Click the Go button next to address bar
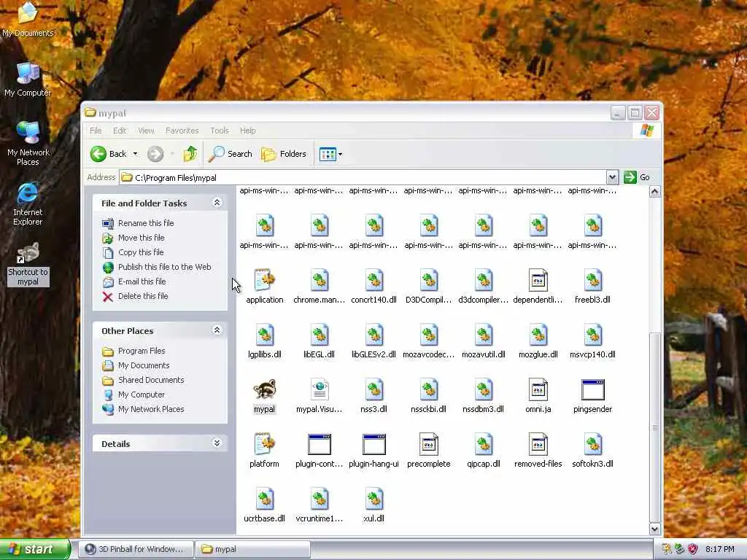 (x=637, y=177)
